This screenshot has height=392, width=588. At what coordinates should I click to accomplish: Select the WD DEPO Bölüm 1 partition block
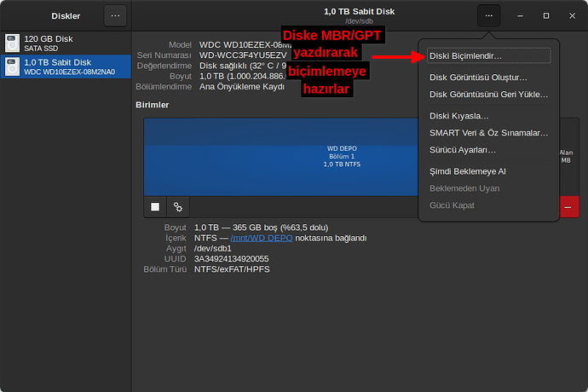point(341,156)
